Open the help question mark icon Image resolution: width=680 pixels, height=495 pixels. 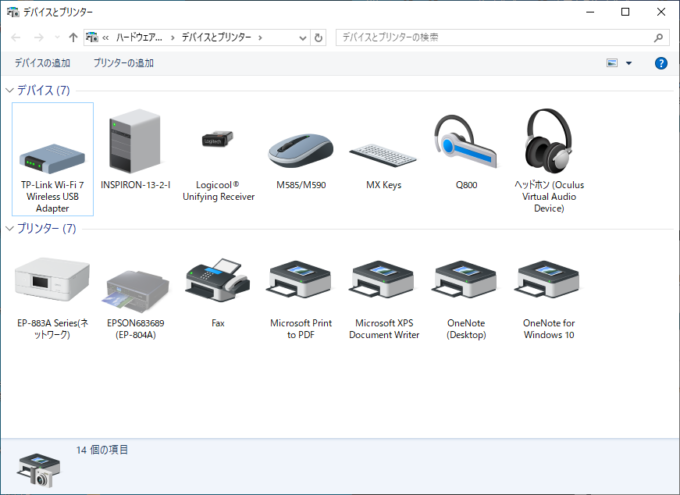(661, 63)
